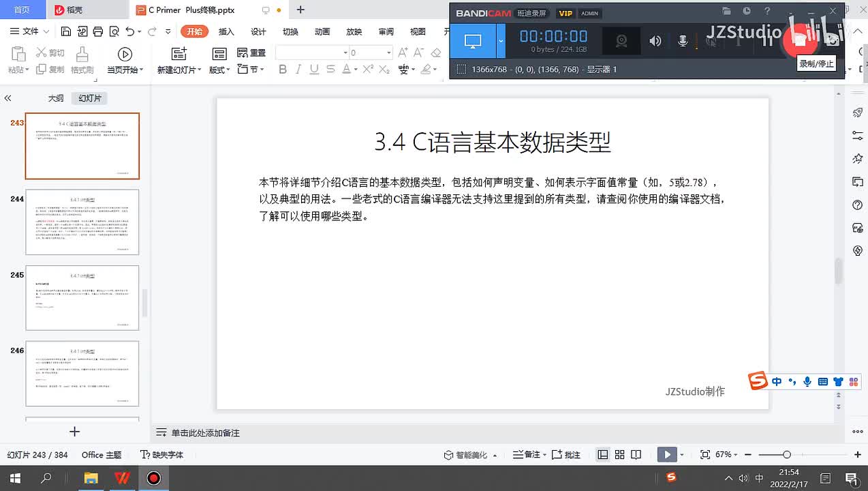This screenshot has height=491, width=868.
Task: Open print preview from quick toolbar
Action: [x=113, y=31]
